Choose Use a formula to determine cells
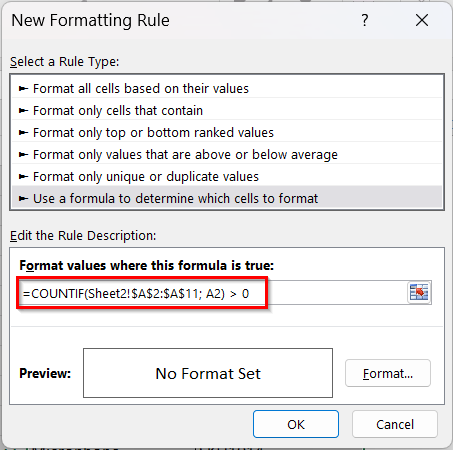 227,199
